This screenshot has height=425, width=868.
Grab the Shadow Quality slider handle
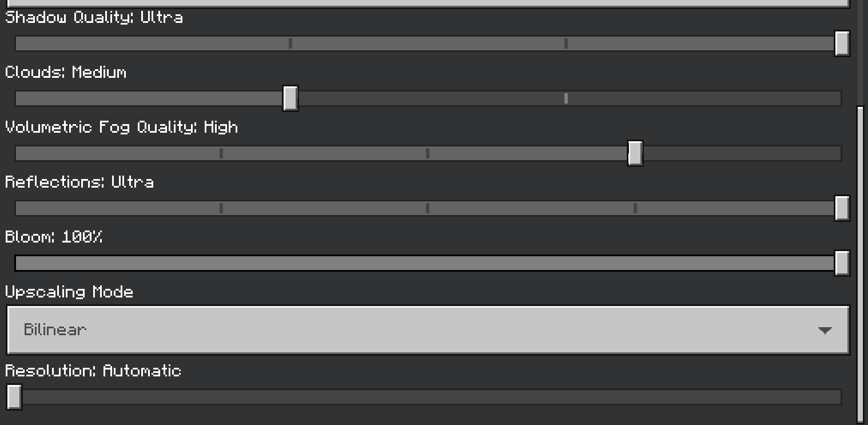842,43
